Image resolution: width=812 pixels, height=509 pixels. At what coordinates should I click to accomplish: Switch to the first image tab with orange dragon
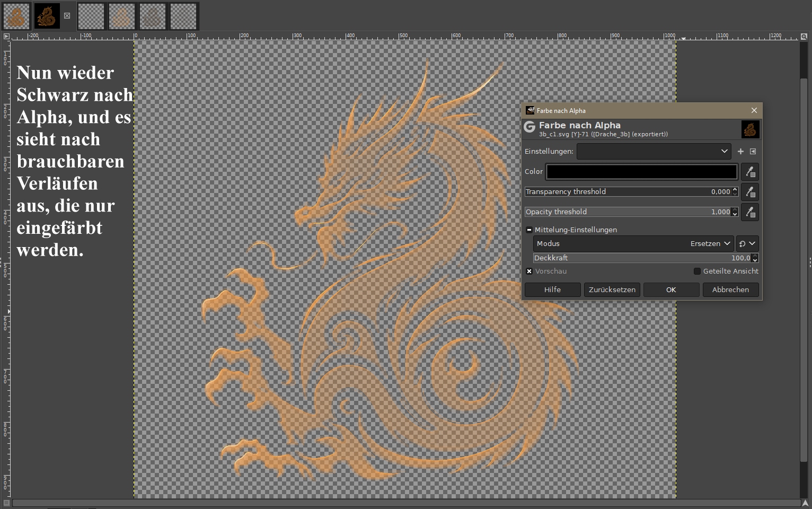(16, 16)
